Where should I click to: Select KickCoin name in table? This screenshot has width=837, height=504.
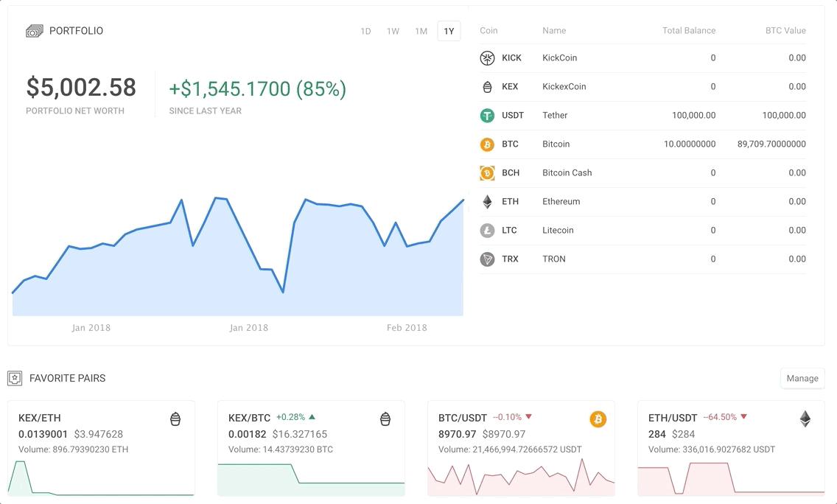click(x=559, y=57)
